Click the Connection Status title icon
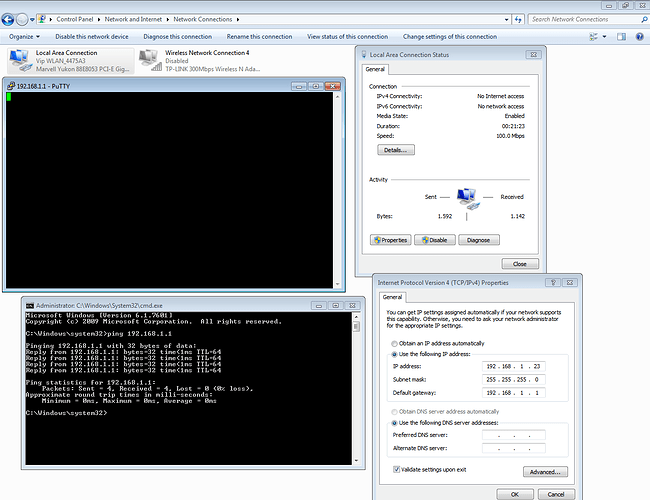The height and width of the screenshot is (500, 650). [364, 54]
